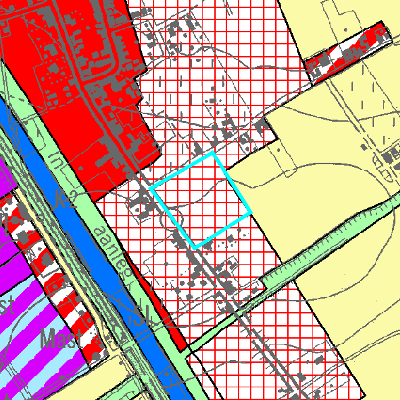The width and height of the screenshot is (400, 400).
Task: Click the "Mast" map label
Action: [x=61, y=338]
